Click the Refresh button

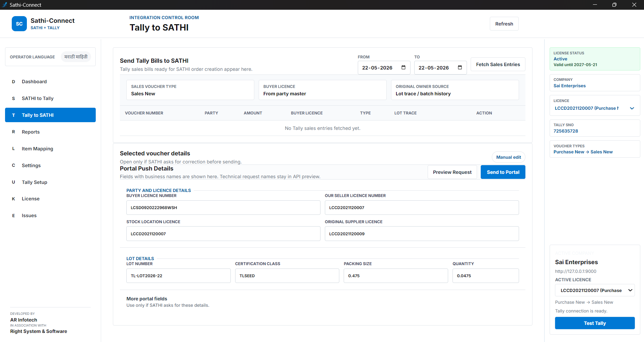(504, 24)
